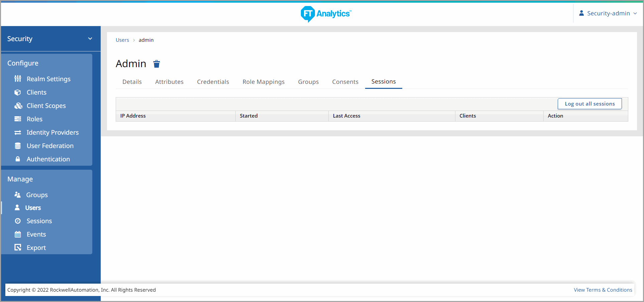The image size is (644, 302).
Task: Open Events in sidebar
Action: click(x=36, y=234)
